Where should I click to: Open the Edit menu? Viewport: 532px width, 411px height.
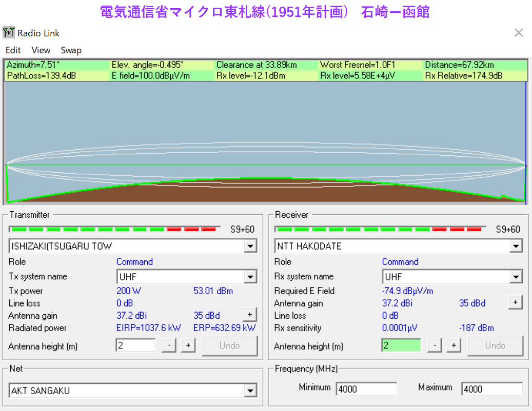pos(13,50)
